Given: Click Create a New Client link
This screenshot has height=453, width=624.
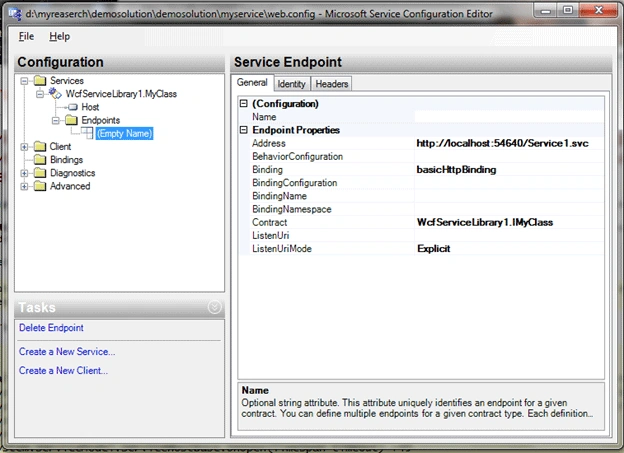Looking at the screenshot, I should [63, 371].
